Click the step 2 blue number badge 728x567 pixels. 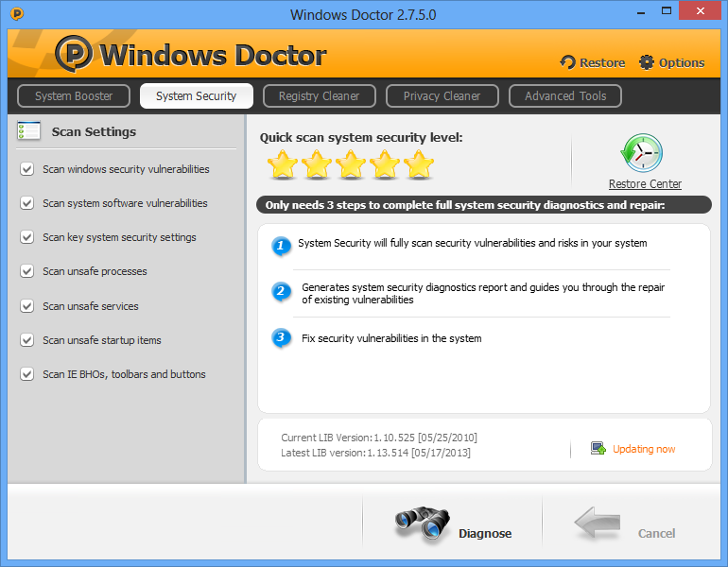tap(281, 291)
